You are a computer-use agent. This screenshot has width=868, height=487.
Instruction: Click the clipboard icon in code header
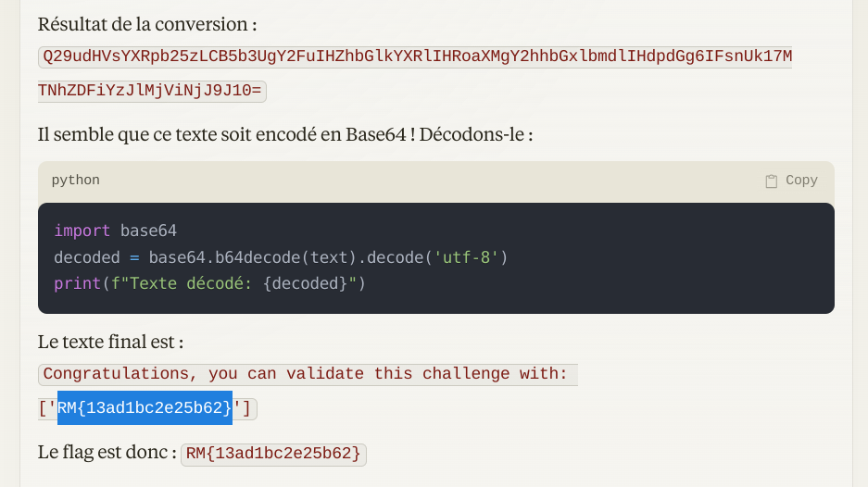pyautogui.click(x=771, y=181)
